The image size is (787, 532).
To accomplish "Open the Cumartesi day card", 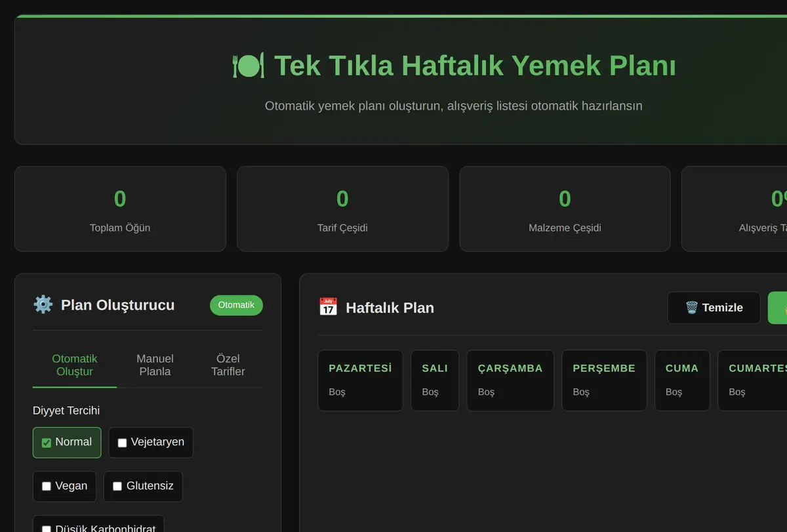I will [x=752, y=380].
